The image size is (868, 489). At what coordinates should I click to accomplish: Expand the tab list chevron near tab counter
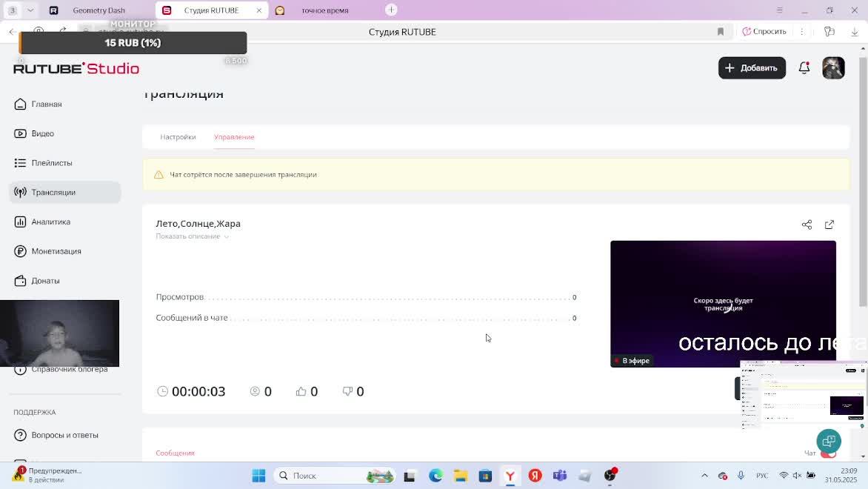pos(30,10)
